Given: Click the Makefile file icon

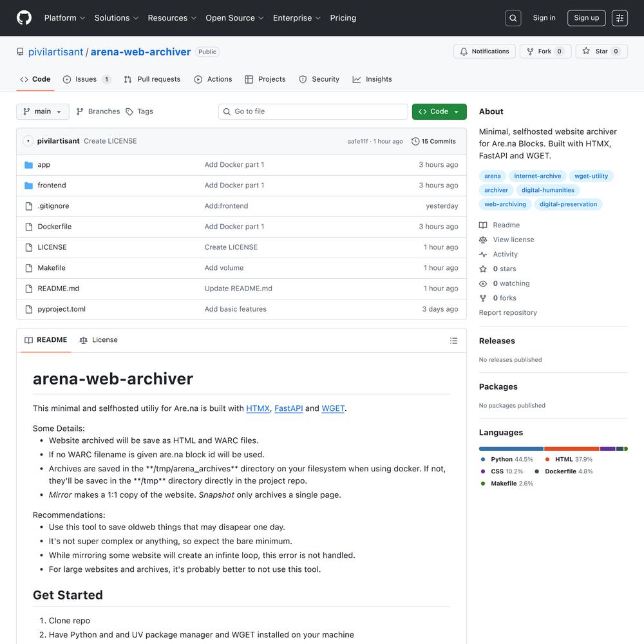Looking at the screenshot, I should [29, 268].
